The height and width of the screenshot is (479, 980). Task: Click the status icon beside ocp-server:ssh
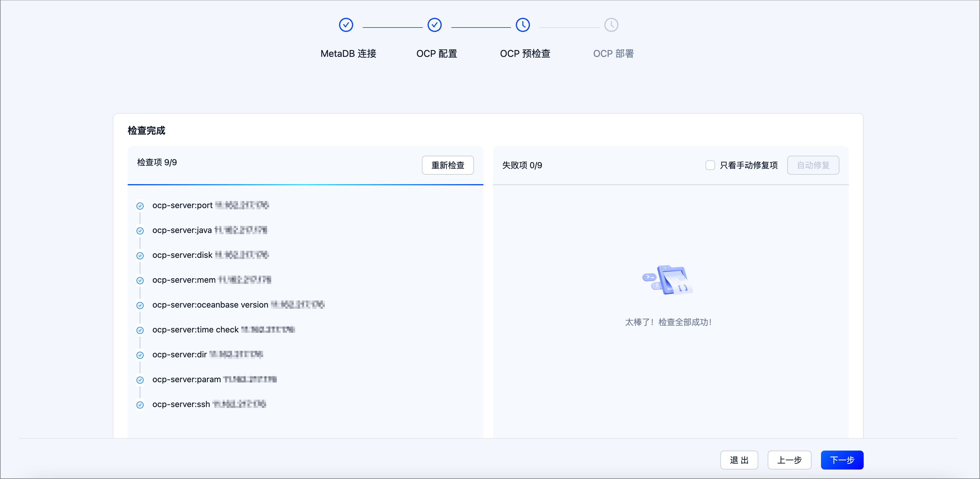pyautogui.click(x=140, y=405)
